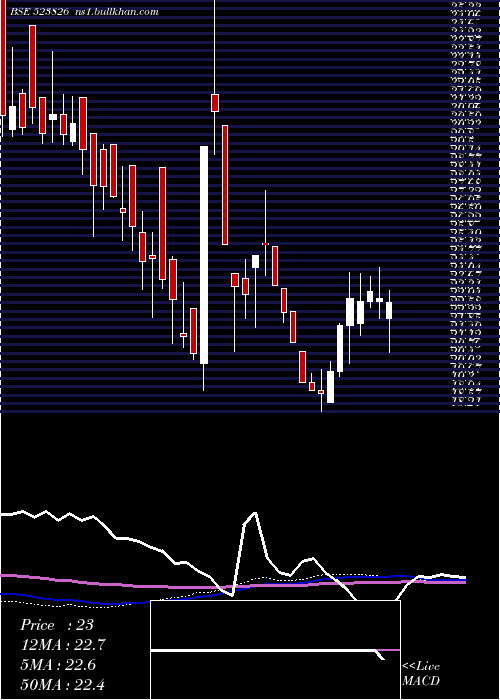Select the '5MA : 22.6' legend entry
The height and width of the screenshot is (700, 500).
(x=58, y=664)
